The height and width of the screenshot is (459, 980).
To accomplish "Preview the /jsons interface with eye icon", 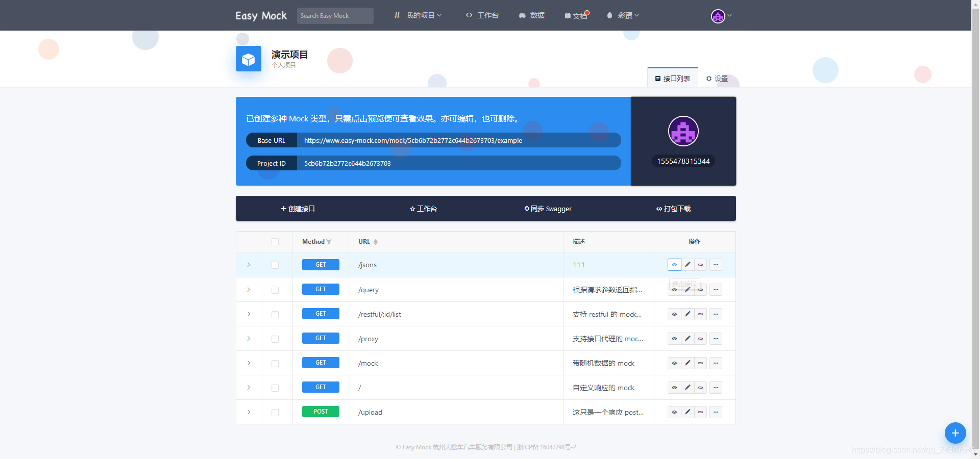I will (674, 265).
